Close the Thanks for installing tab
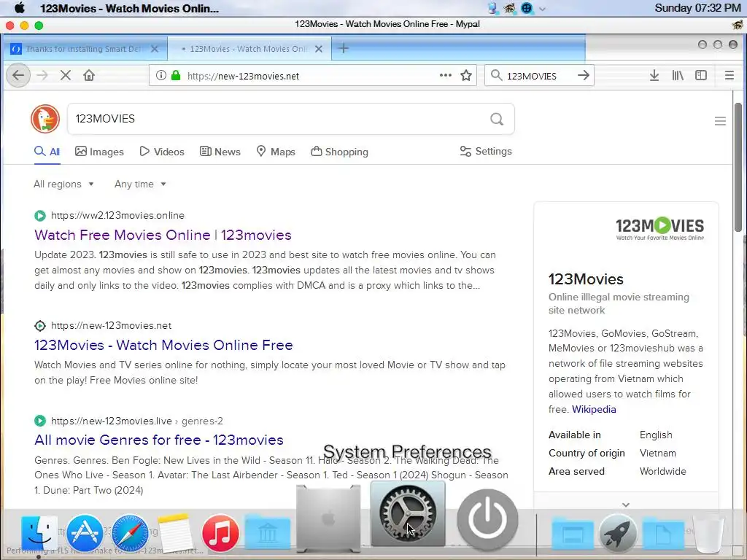747x560 pixels. [155, 49]
